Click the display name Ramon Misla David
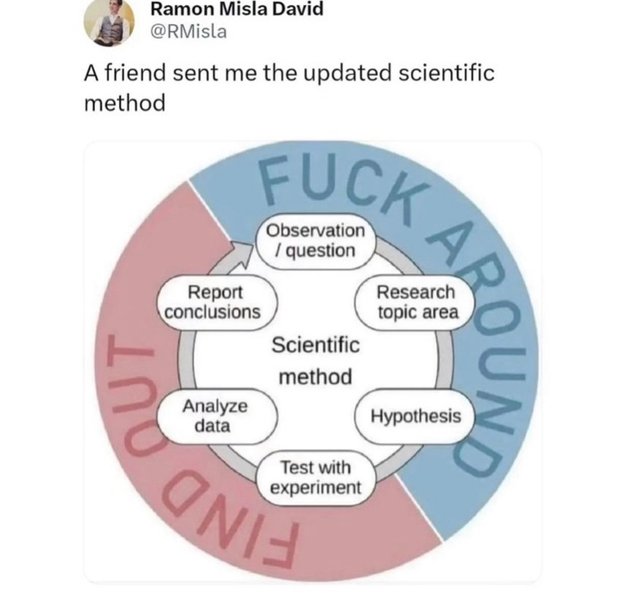This screenshot has height=600, width=629. [229, 10]
